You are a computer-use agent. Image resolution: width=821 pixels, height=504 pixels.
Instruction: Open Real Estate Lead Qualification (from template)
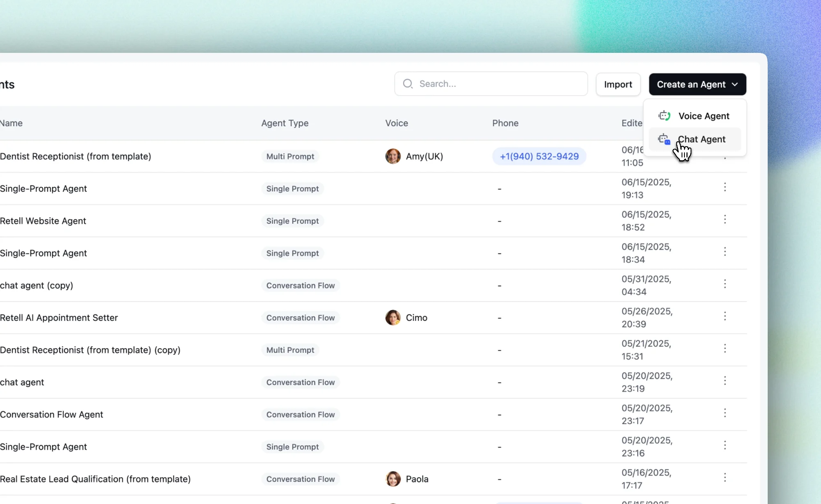(95, 479)
